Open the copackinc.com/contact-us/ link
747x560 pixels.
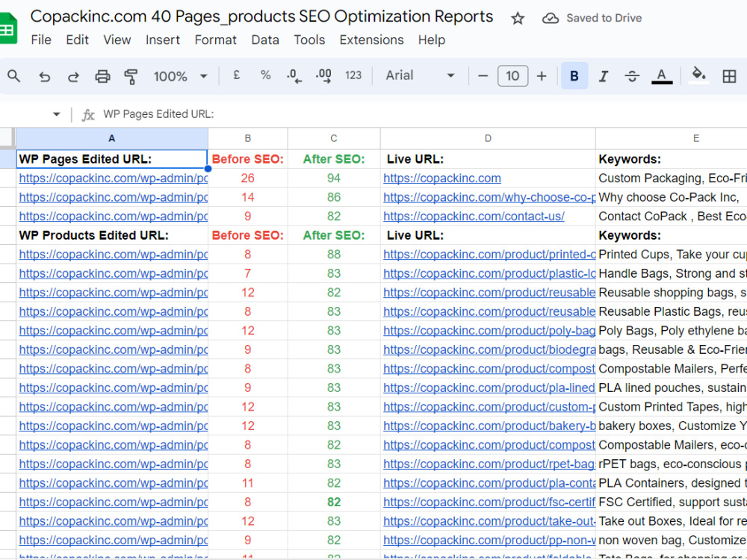(x=474, y=217)
